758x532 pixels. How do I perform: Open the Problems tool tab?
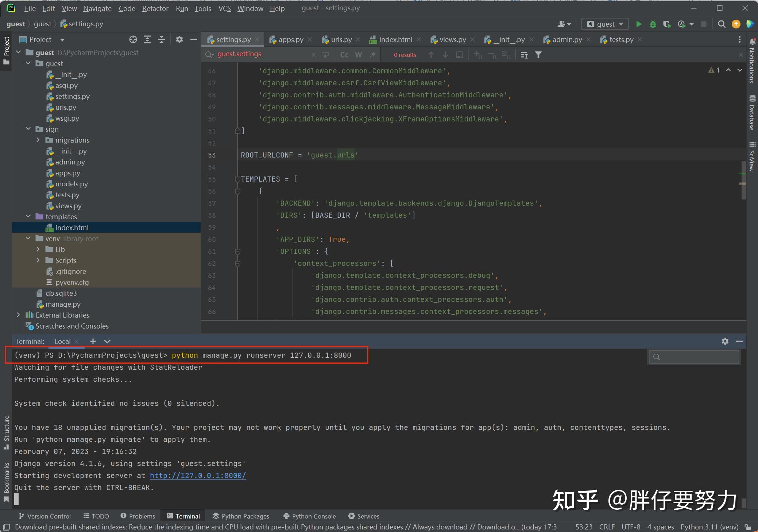(x=138, y=516)
